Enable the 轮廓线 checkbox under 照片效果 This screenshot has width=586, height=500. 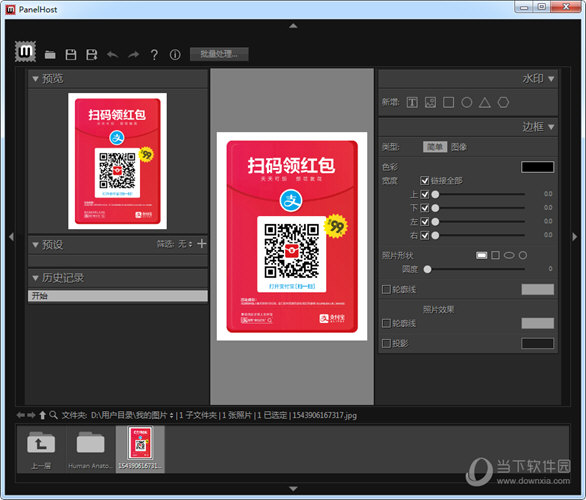386,323
